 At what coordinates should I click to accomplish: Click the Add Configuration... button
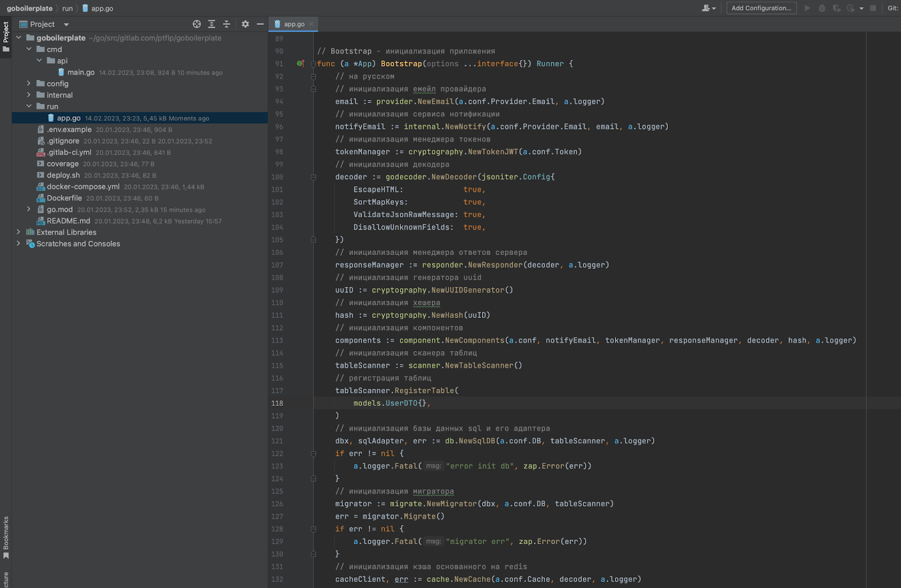pos(761,8)
